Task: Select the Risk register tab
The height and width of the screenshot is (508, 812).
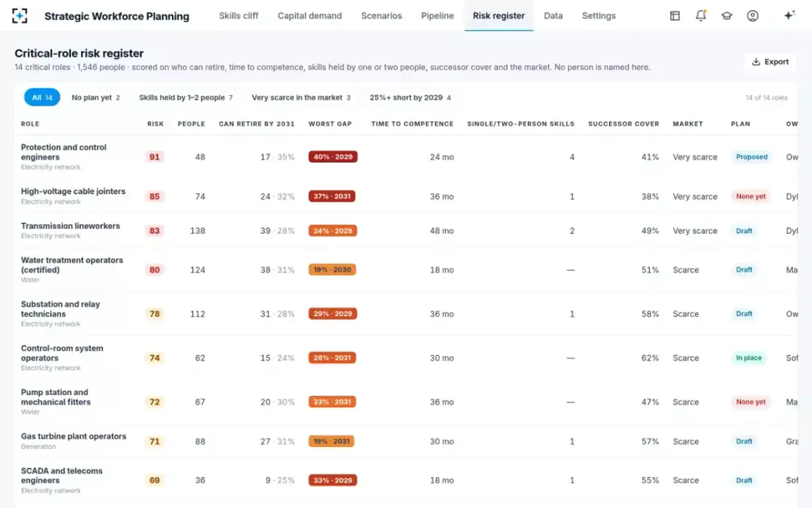Action: 499,16
